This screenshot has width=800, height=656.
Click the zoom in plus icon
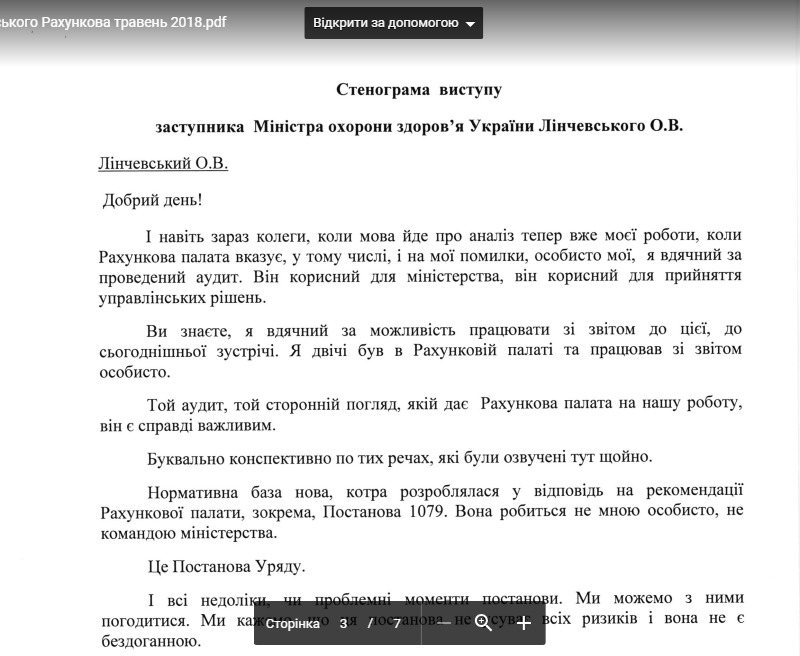pos(524,623)
